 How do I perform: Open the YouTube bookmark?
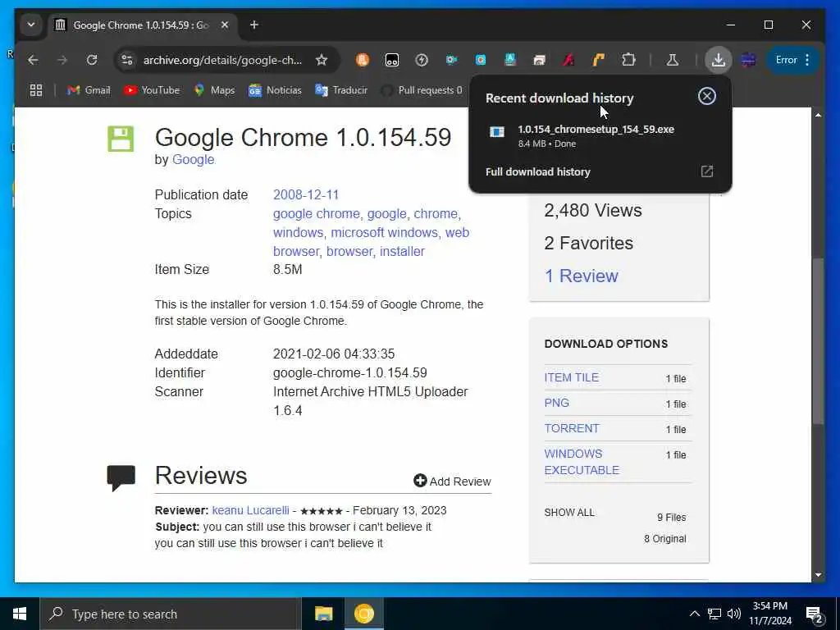point(152,90)
